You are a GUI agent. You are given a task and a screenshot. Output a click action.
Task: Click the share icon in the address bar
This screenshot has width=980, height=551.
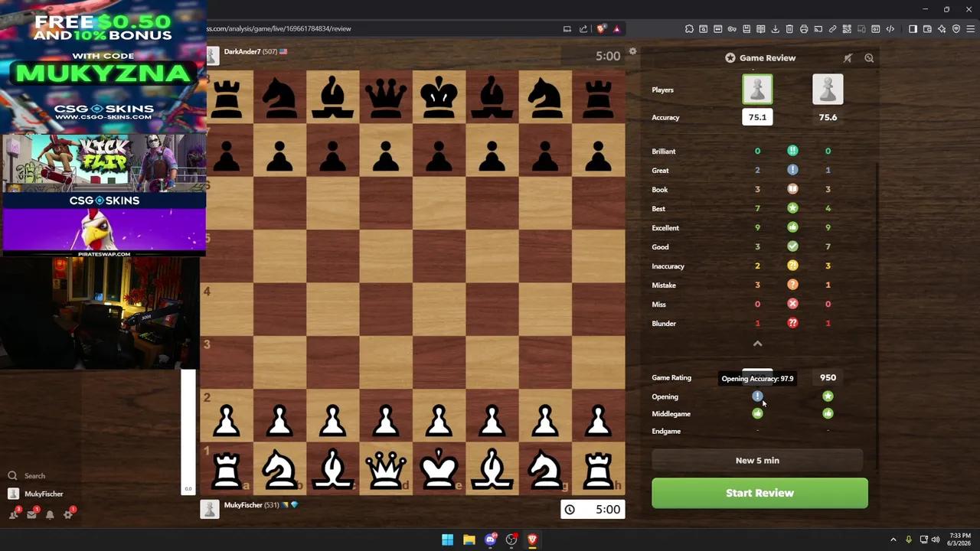pyautogui.click(x=583, y=28)
